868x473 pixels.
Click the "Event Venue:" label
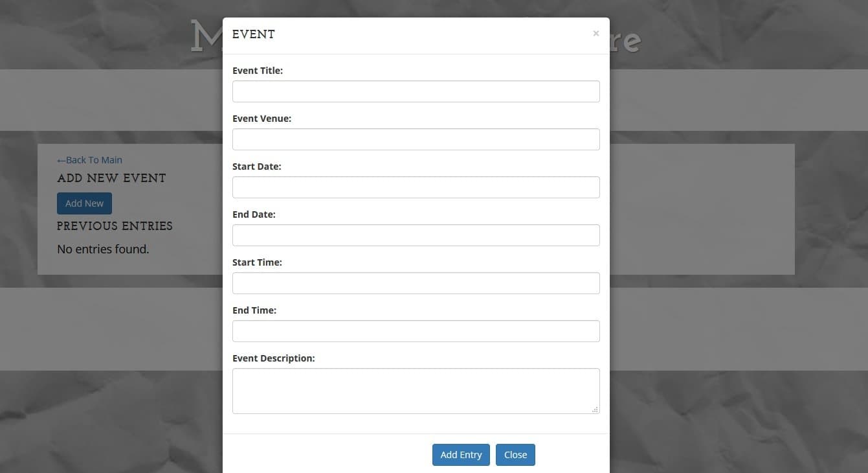point(262,119)
